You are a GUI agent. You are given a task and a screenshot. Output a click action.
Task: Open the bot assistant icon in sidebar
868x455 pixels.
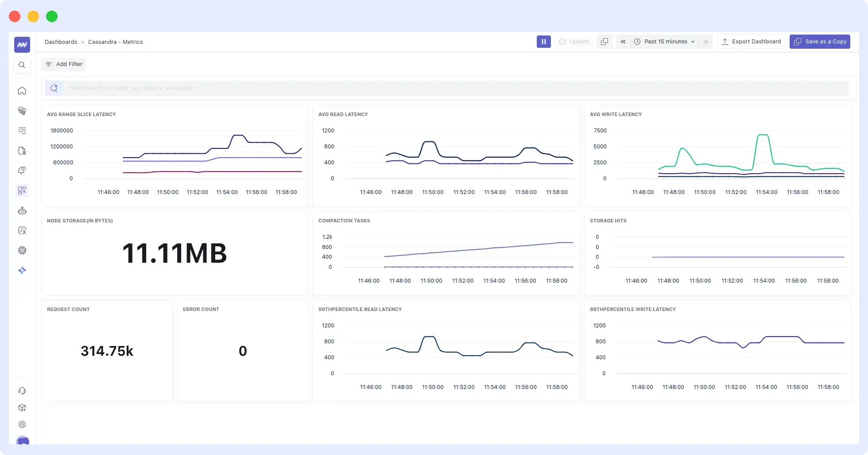22,210
